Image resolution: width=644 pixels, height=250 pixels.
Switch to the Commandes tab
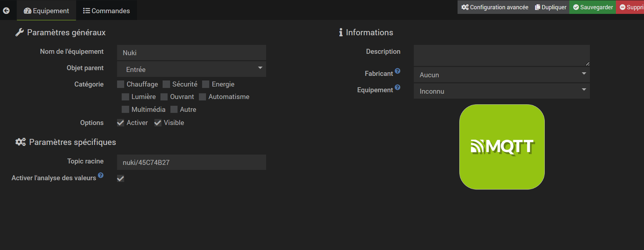pos(106,11)
